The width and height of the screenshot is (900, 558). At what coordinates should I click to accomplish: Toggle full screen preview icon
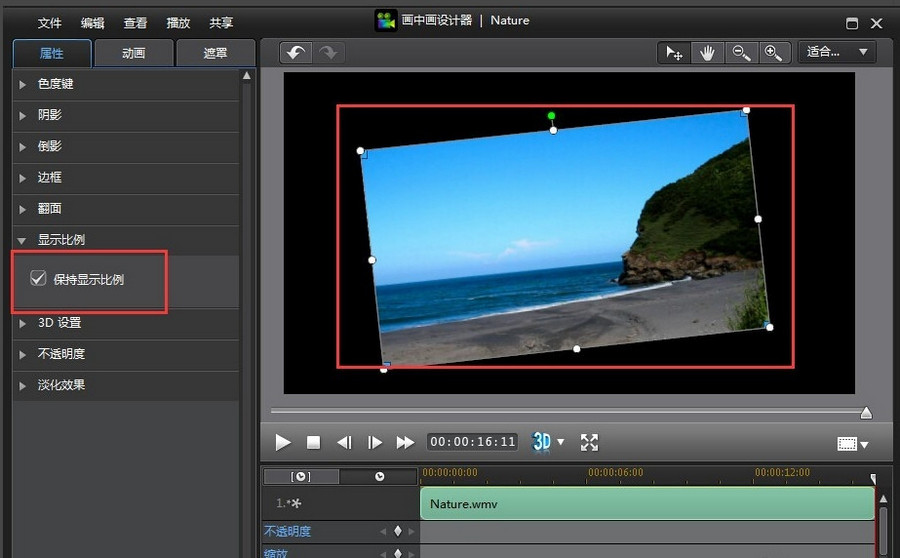tap(589, 442)
